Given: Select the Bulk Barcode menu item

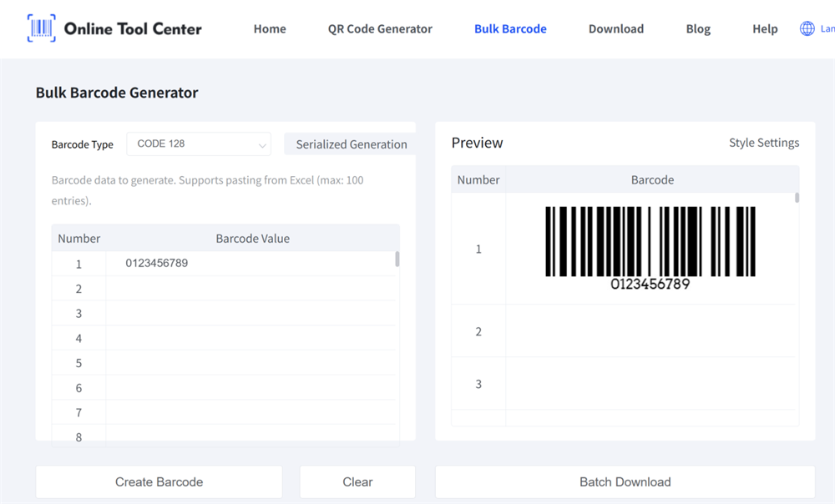Looking at the screenshot, I should [x=510, y=28].
